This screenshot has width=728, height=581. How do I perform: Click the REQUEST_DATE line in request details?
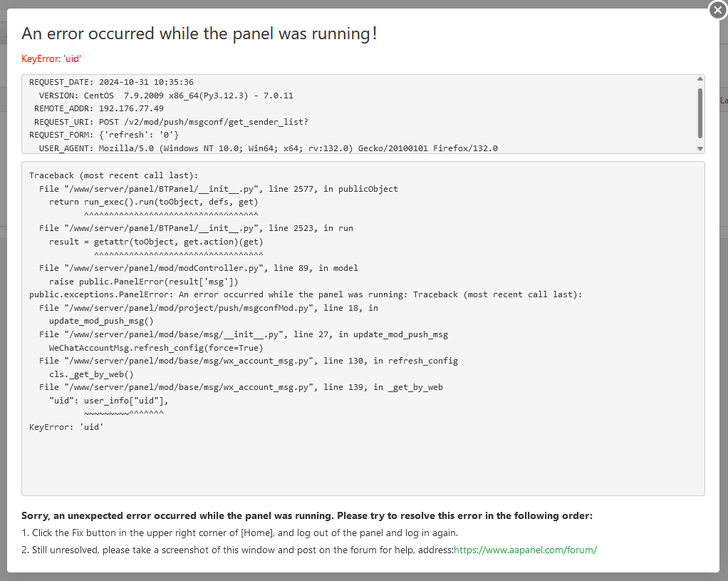(x=111, y=82)
